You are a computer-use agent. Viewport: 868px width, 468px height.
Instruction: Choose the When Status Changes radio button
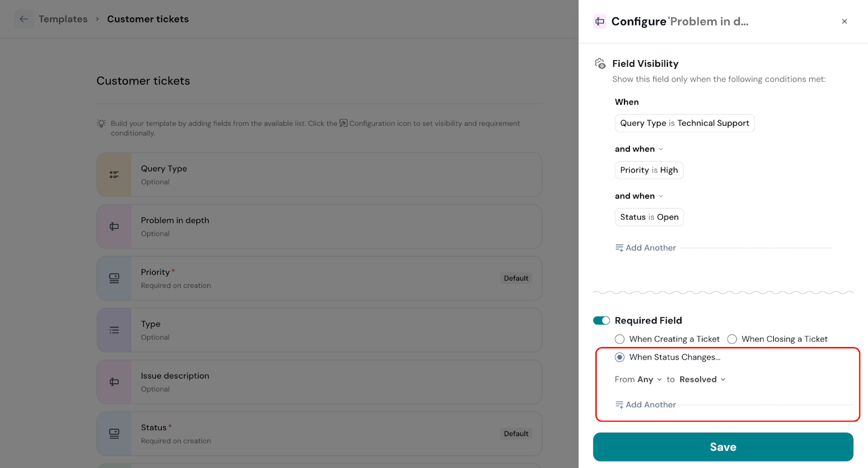pos(620,357)
